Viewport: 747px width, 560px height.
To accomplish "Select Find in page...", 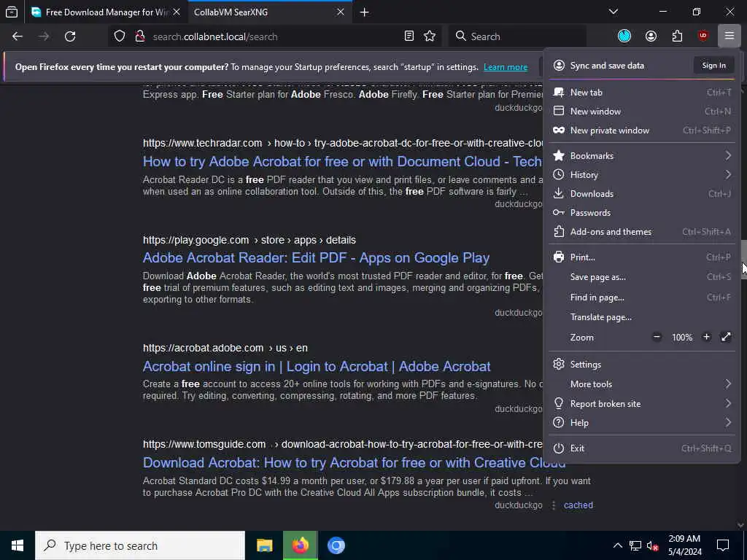I will 642,297.
